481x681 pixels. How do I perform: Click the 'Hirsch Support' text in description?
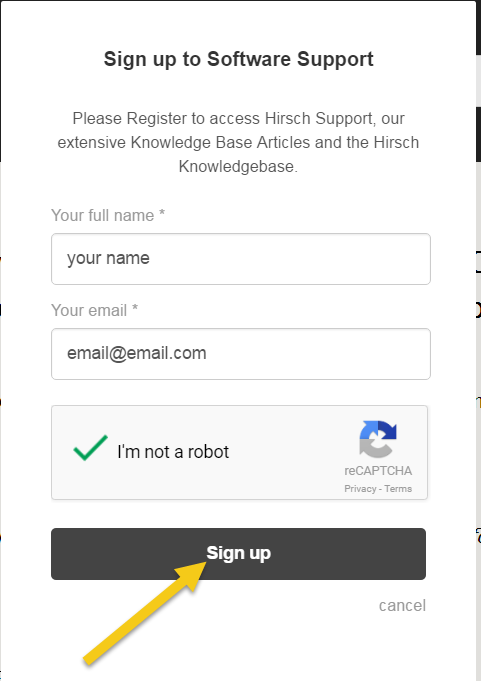tap(320, 119)
